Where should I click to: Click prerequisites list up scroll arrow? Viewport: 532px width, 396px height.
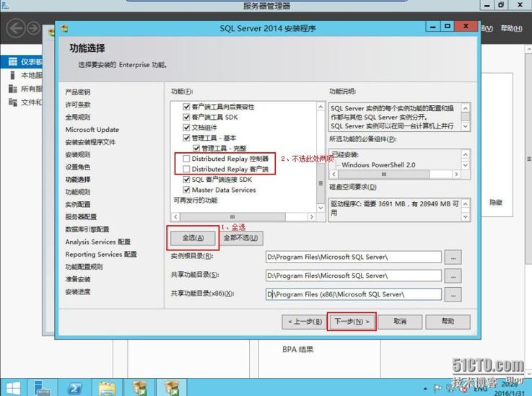tap(466, 154)
